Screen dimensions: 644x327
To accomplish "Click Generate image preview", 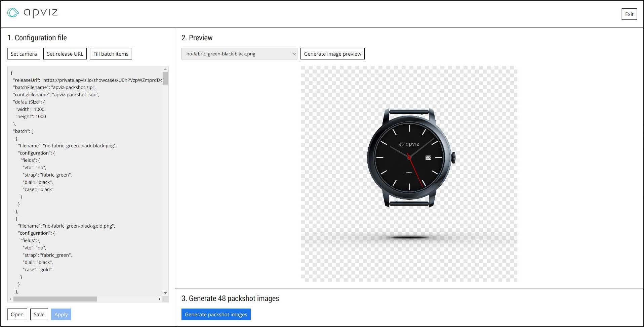I will (x=332, y=54).
